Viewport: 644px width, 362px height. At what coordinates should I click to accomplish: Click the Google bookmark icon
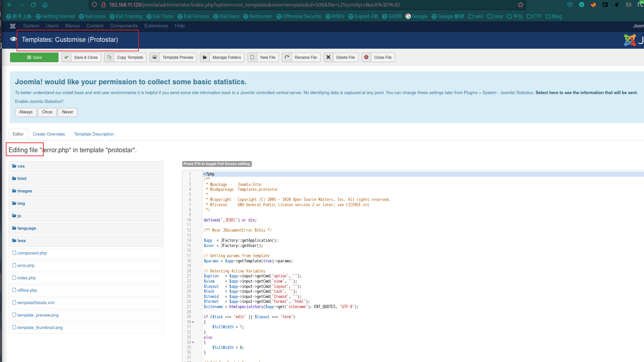[408, 16]
